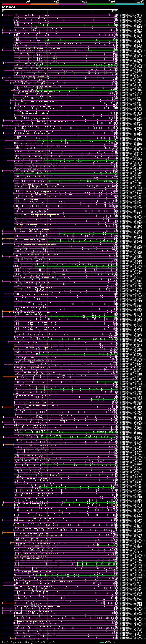Click the UniRef100_B4ID01 label
The height and width of the screenshot is (644, 146).
pos(131,37)
